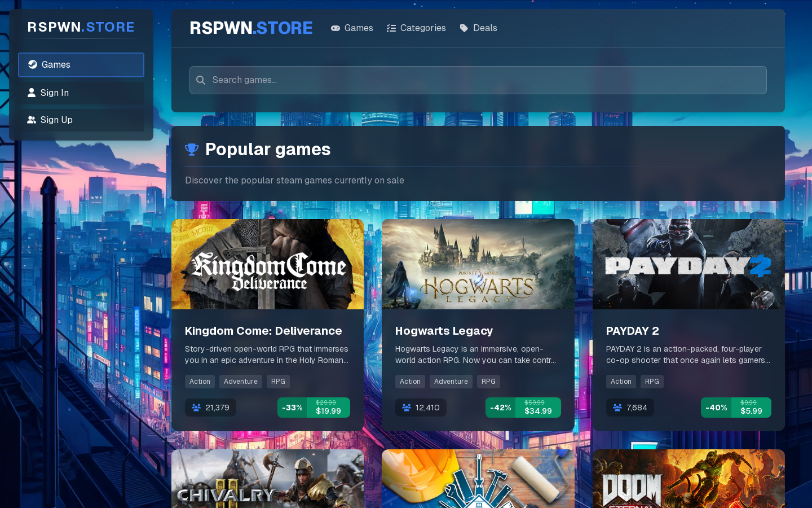Open Deals in top navigation
The width and height of the screenshot is (812, 508).
coord(478,28)
